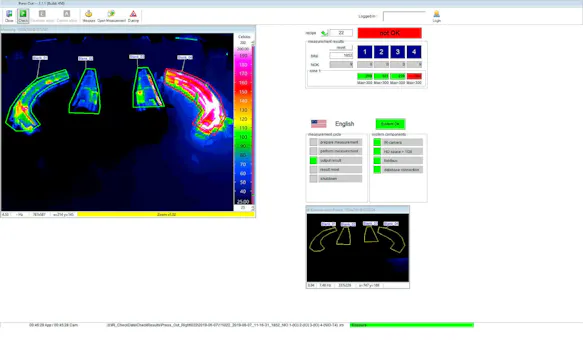
Task: Click the fourth region label in preview window
Action: (x=391, y=224)
